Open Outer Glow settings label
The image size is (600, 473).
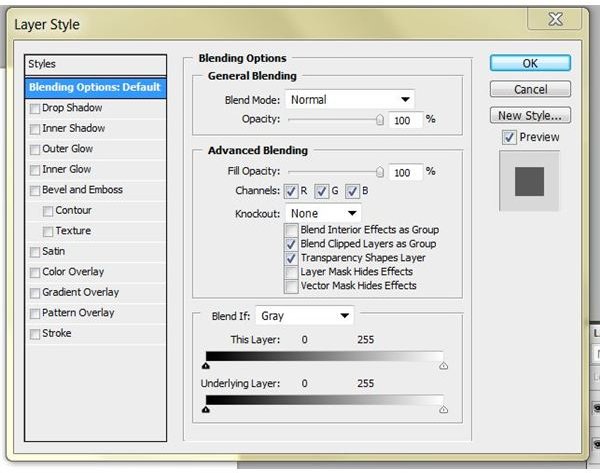point(67,149)
